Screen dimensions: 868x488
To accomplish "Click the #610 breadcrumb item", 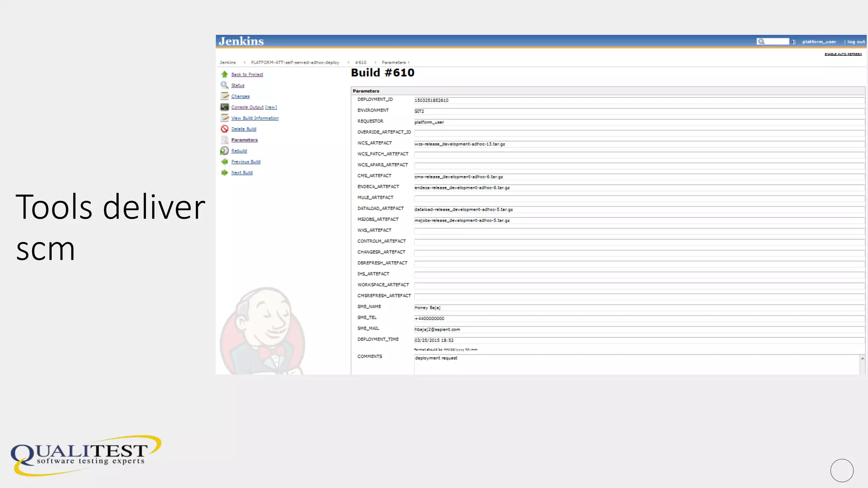I will [361, 63].
